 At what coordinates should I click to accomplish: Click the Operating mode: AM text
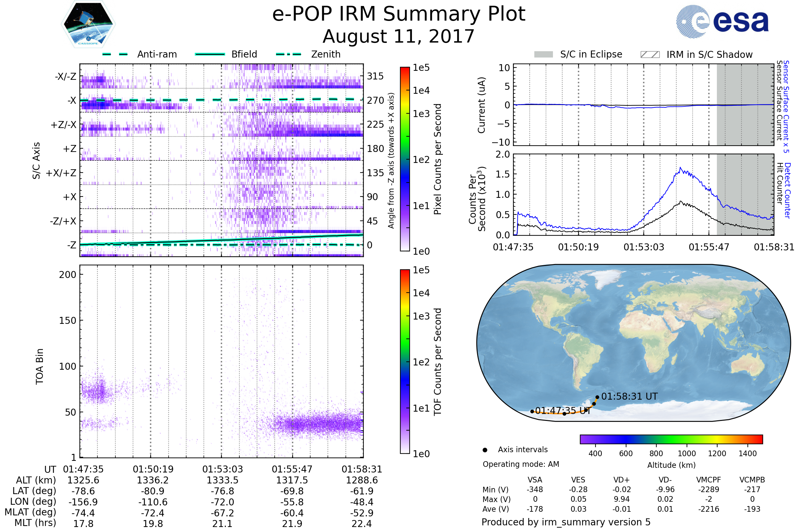[x=521, y=464]
